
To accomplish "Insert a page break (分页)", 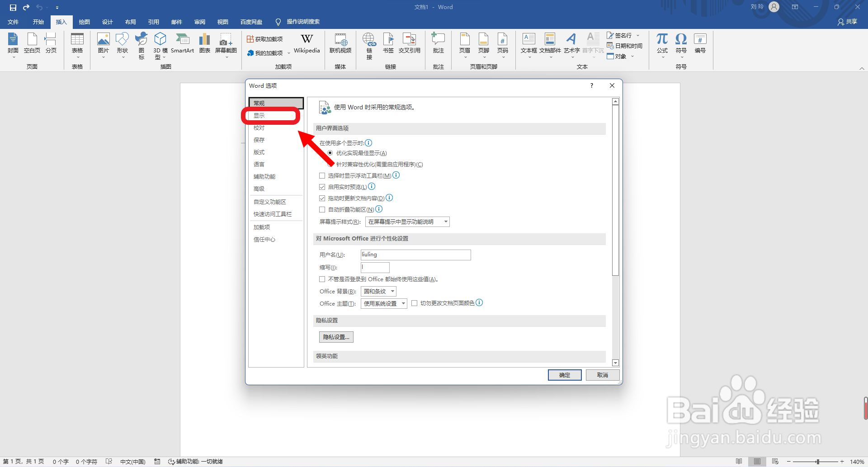I will (x=51, y=43).
